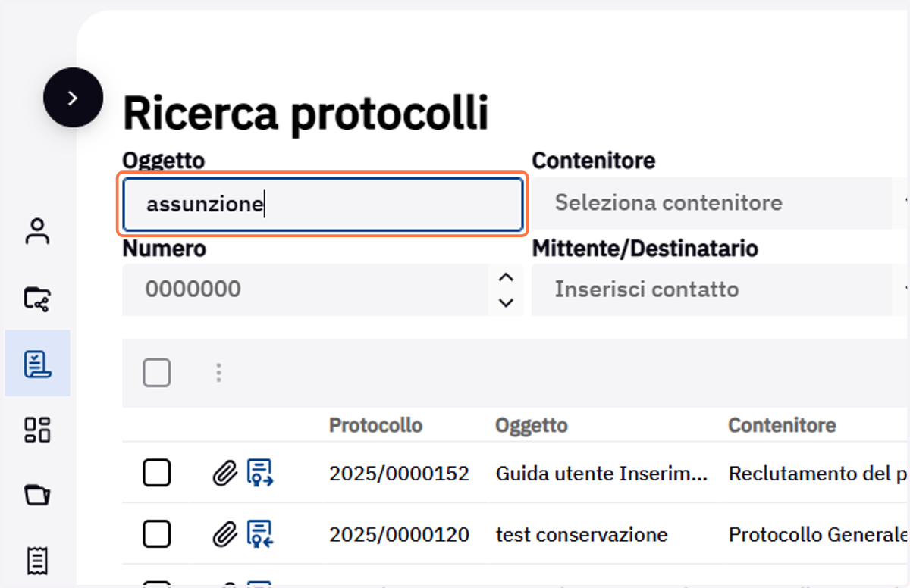Viewport: 910px width, 588px height.
Task: Check the box for protocol 2025/0000152
Action: click(157, 474)
